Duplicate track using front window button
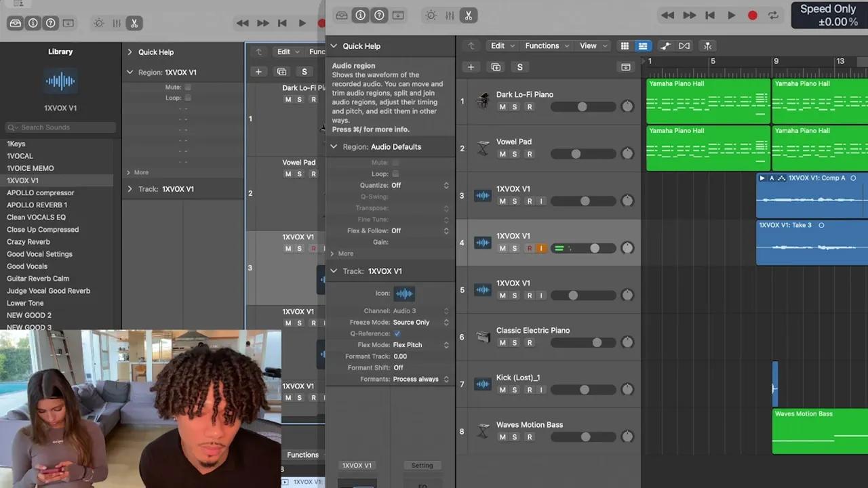This screenshot has height=488, width=868. [x=496, y=67]
